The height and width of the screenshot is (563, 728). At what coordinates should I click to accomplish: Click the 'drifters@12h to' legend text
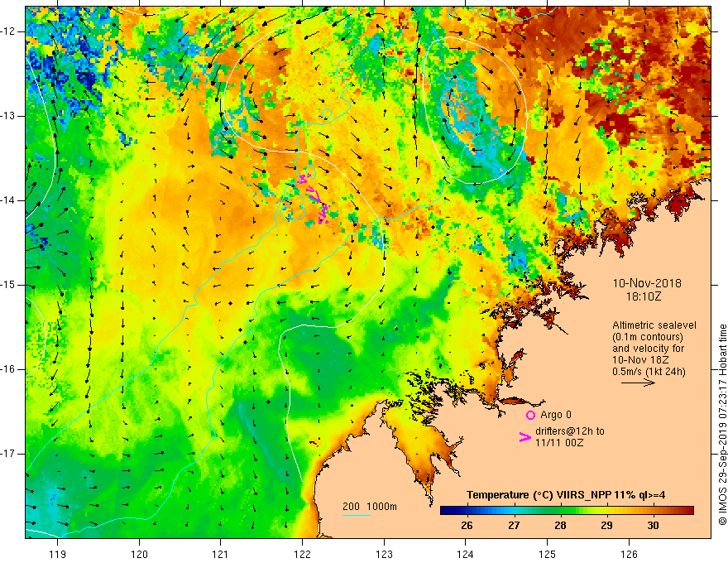point(570,431)
